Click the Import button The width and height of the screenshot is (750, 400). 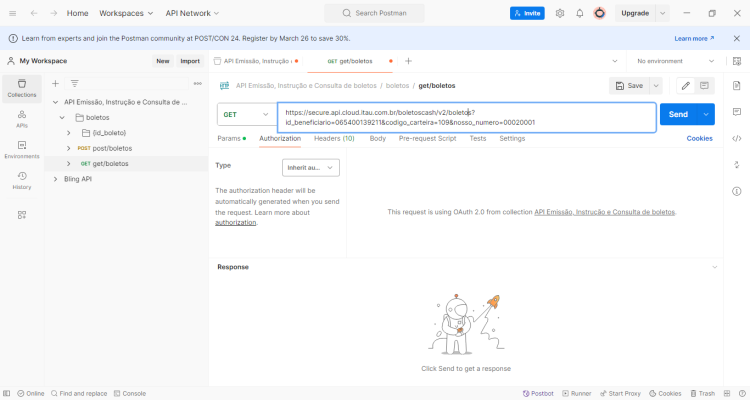[190, 61]
